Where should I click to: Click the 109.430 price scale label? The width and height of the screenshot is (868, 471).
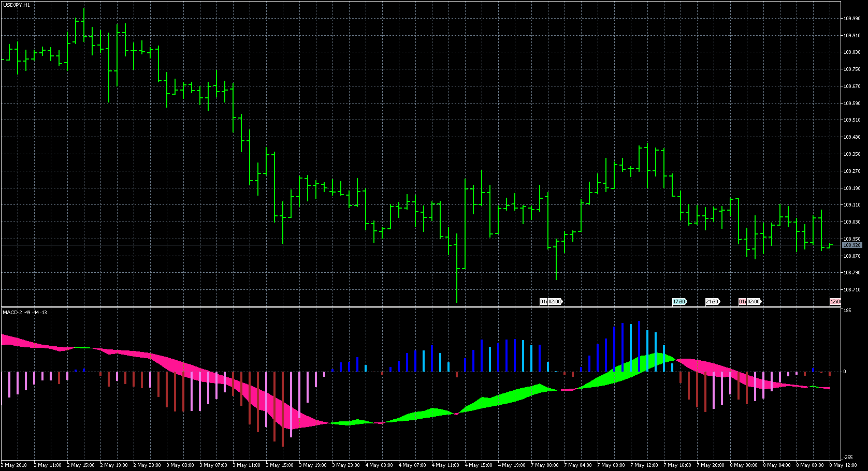point(852,137)
